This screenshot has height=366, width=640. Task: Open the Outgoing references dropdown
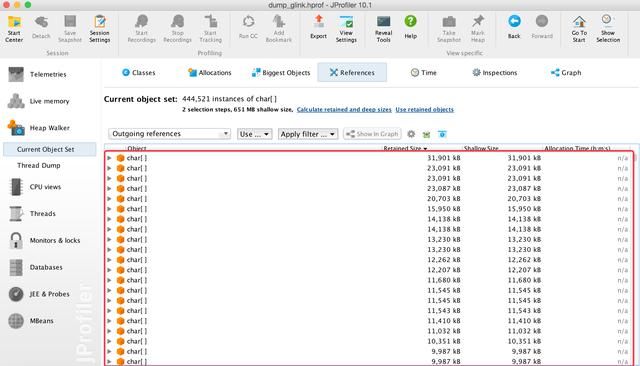[x=169, y=134]
